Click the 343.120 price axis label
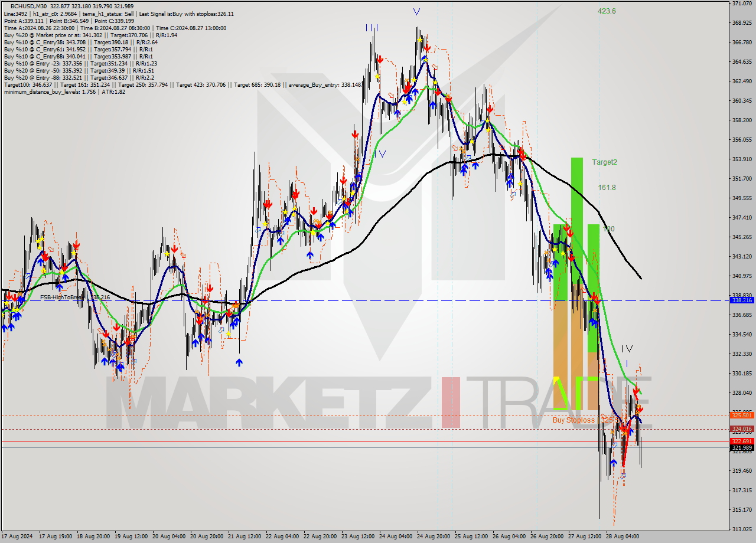The height and width of the screenshot is (543, 756). pos(742,257)
